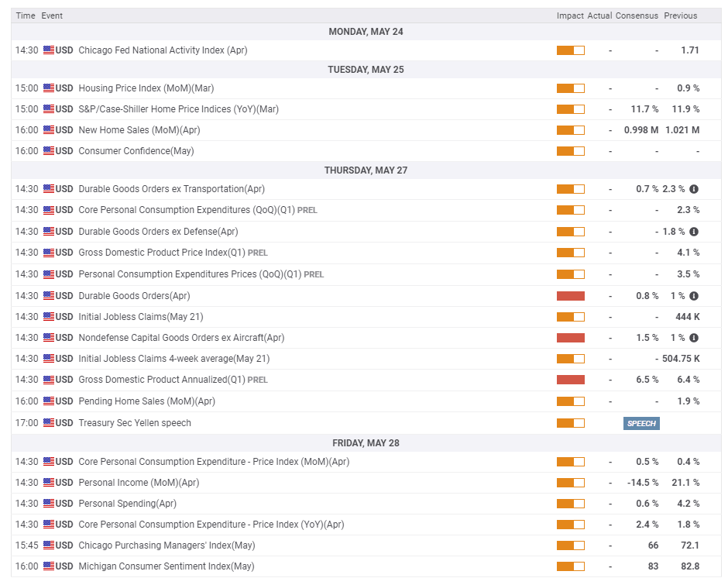
Task: Click the Consensus column header
Action: click(637, 15)
